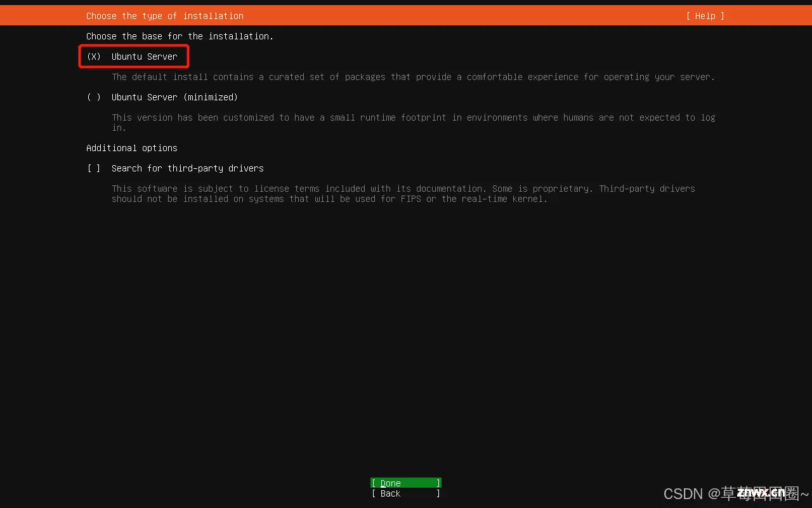Select the Ubuntu Server radio option

point(132,57)
